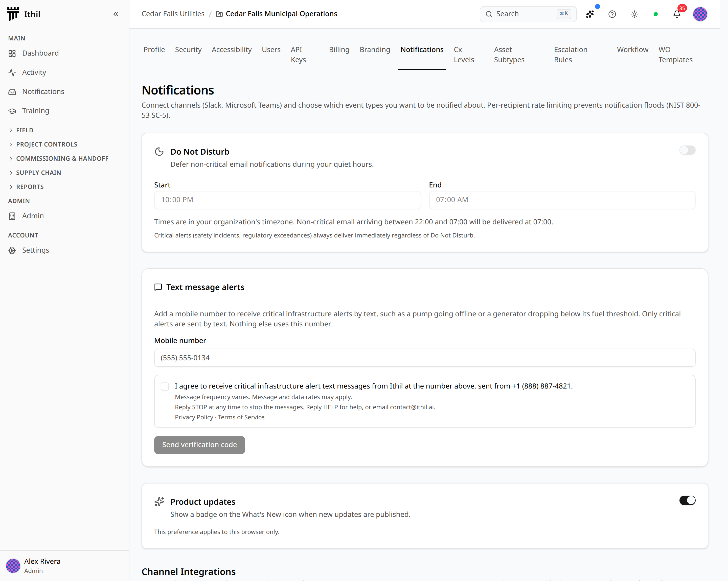
Task: Click the Dashboard grid icon in sidebar
Action: point(12,53)
